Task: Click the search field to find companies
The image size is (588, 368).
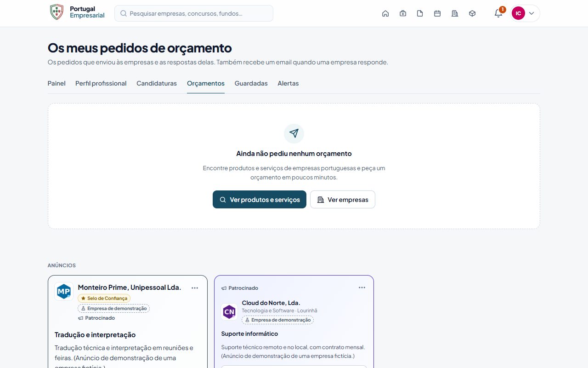Action: 194,13
